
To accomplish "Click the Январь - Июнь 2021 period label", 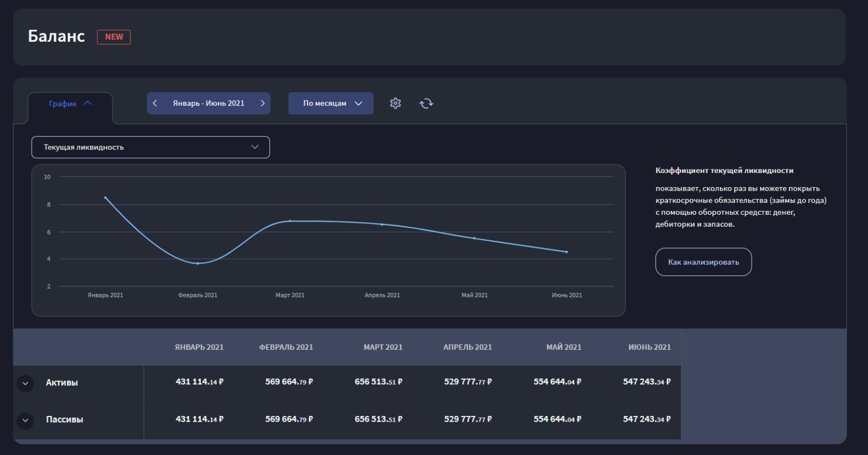I will point(209,103).
